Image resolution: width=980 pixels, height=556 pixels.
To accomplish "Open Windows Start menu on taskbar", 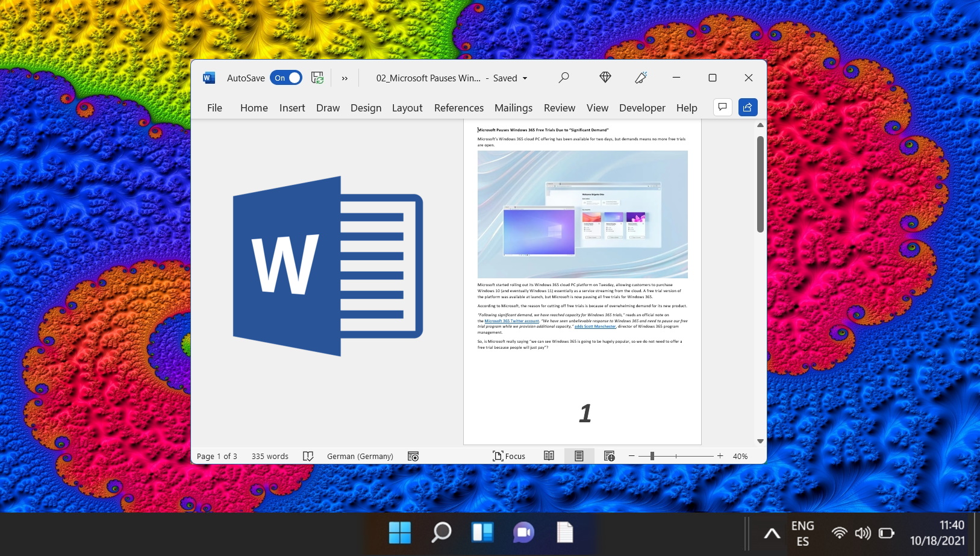I will (400, 533).
